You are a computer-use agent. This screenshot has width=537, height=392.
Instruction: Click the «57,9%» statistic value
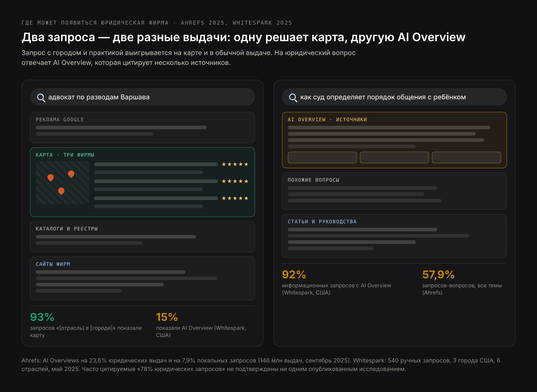[438, 275]
